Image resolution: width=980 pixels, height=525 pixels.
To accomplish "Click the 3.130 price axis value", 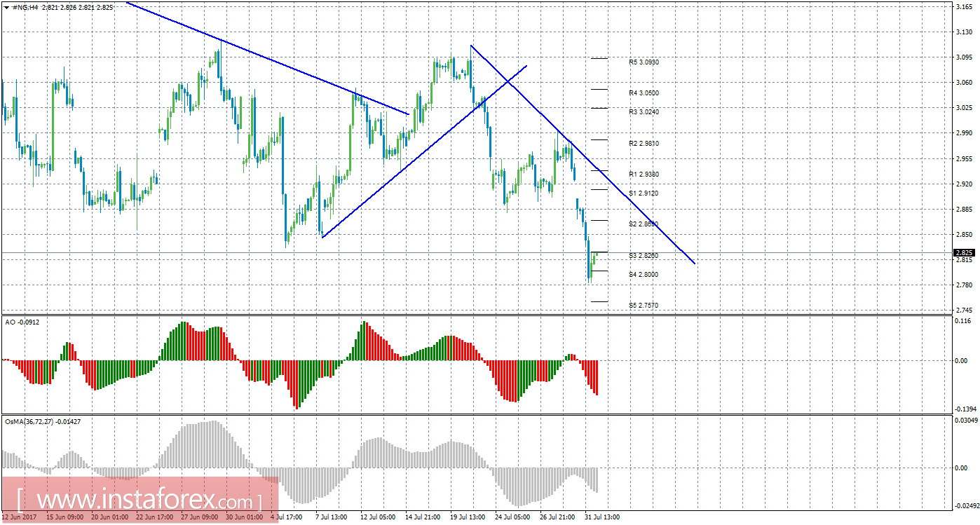I will [x=963, y=32].
